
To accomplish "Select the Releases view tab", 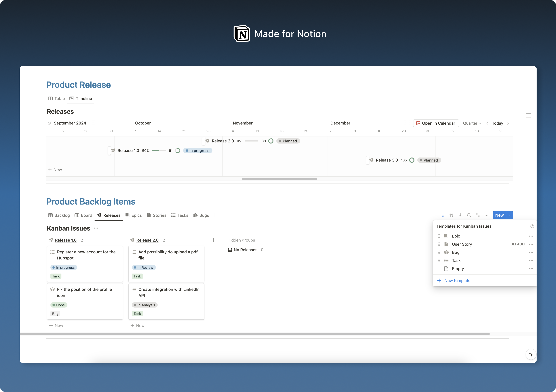I will (x=109, y=215).
